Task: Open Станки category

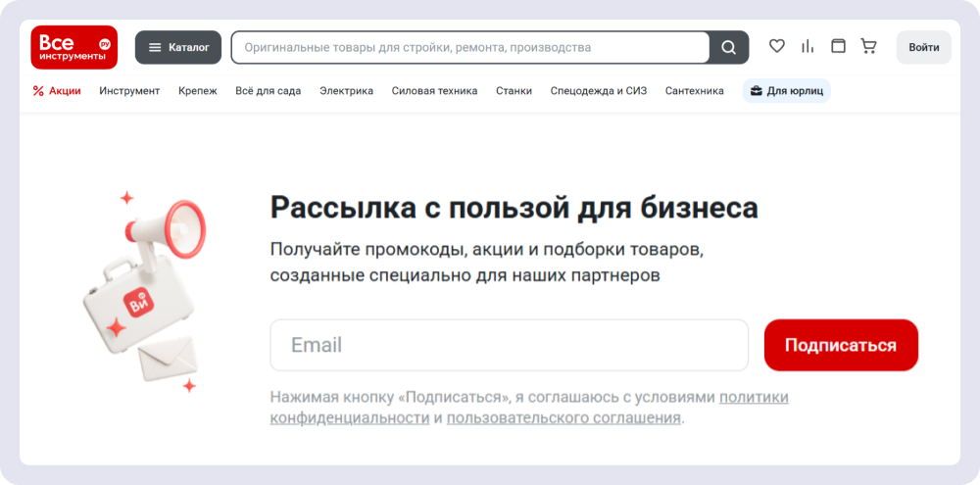Action: [x=514, y=91]
